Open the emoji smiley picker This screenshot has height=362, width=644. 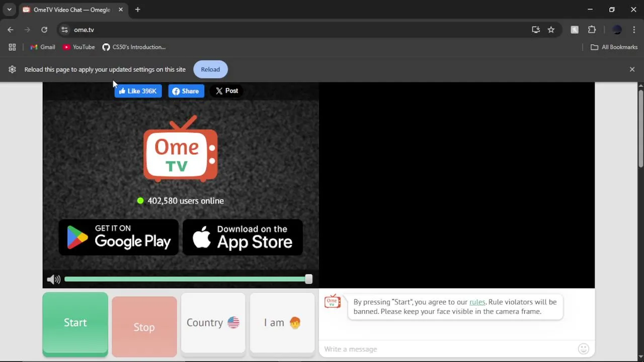click(x=583, y=348)
